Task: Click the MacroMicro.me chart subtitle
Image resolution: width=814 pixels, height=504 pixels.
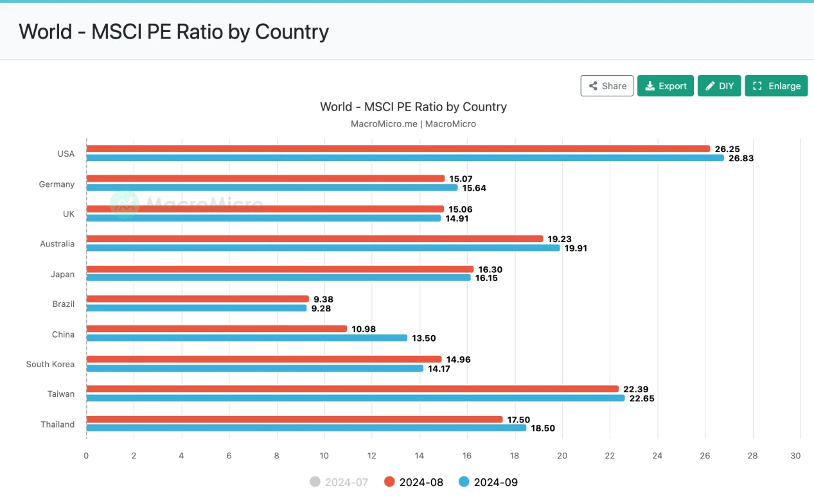Action: click(413, 124)
